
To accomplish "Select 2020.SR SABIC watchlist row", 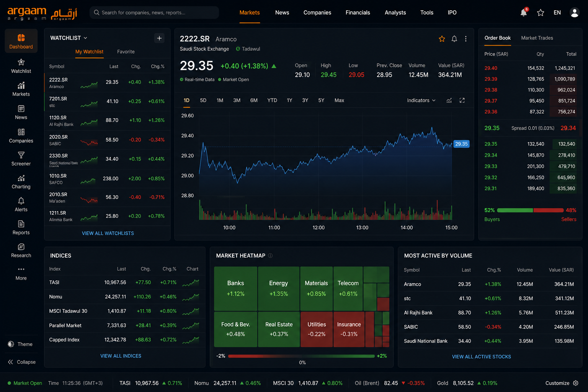I will pyautogui.click(x=107, y=140).
